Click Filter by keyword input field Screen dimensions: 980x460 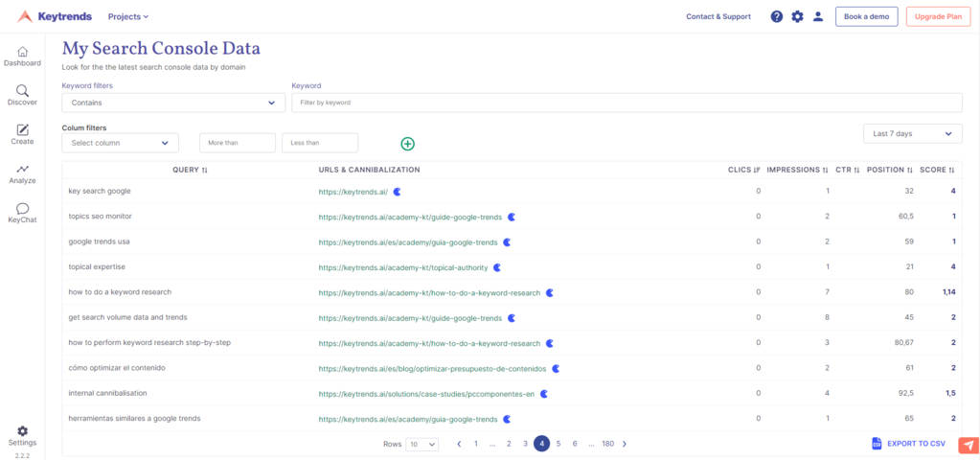click(627, 103)
